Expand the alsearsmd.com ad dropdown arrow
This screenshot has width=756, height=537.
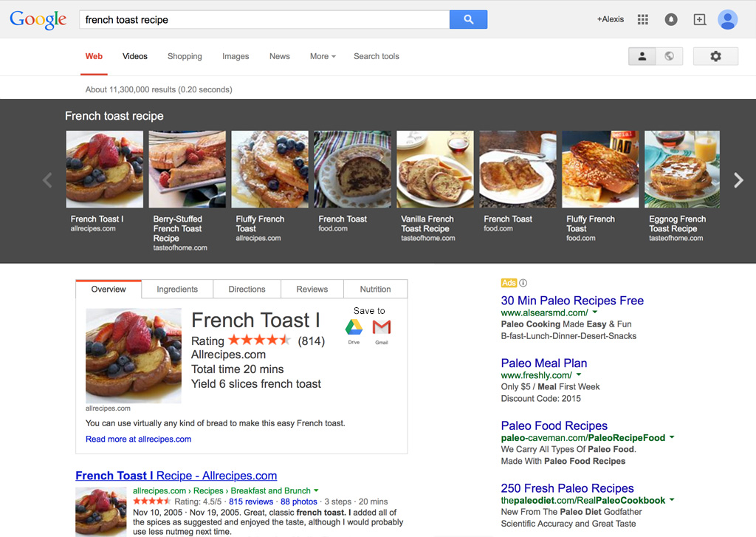point(595,313)
